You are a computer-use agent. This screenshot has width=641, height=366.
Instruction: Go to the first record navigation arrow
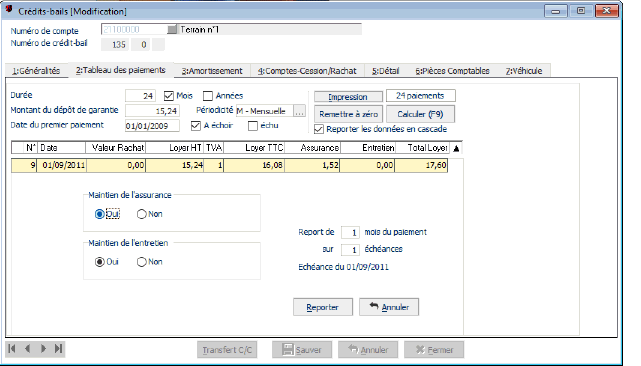click(x=12, y=349)
